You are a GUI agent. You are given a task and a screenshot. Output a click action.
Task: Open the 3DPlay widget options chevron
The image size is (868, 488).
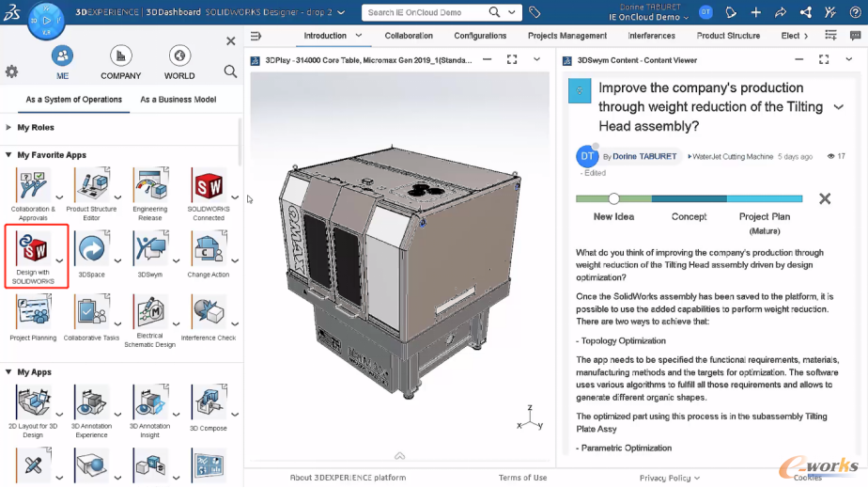536,59
